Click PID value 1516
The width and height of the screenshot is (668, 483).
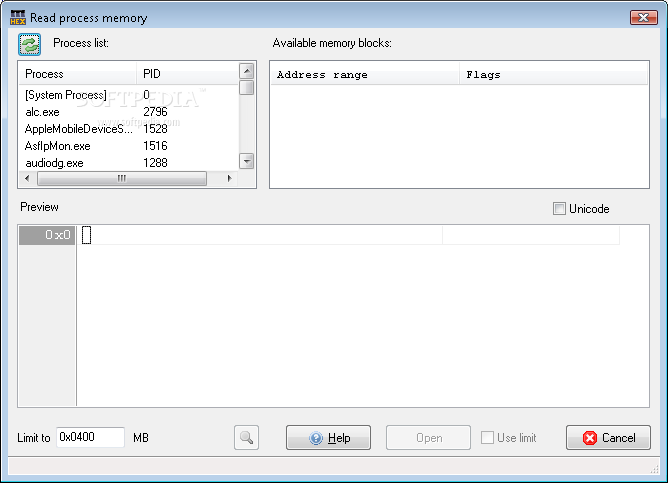click(x=155, y=146)
